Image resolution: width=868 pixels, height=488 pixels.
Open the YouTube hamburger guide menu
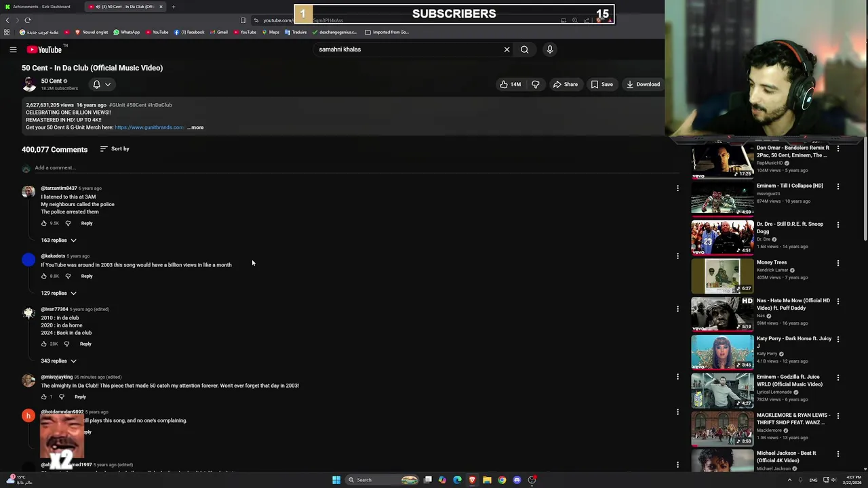(13, 49)
